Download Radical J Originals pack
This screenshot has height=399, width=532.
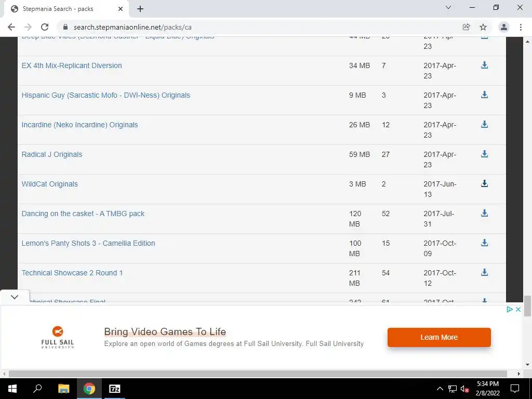tap(485, 154)
